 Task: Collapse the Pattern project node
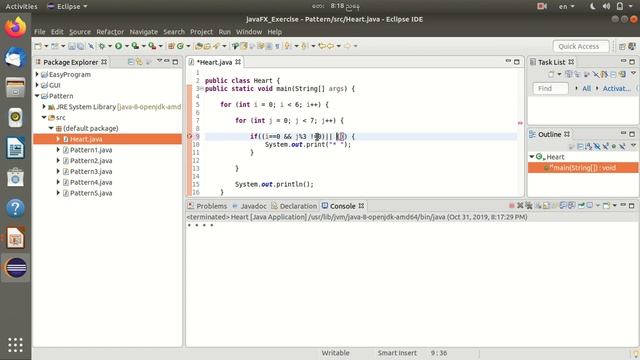[37, 96]
